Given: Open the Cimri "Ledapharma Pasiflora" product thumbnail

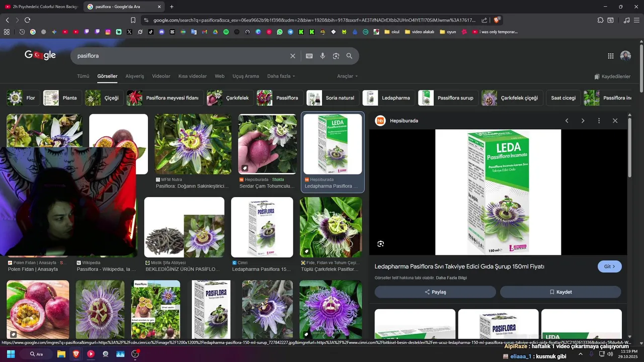Looking at the screenshot, I should tap(262, 227).
